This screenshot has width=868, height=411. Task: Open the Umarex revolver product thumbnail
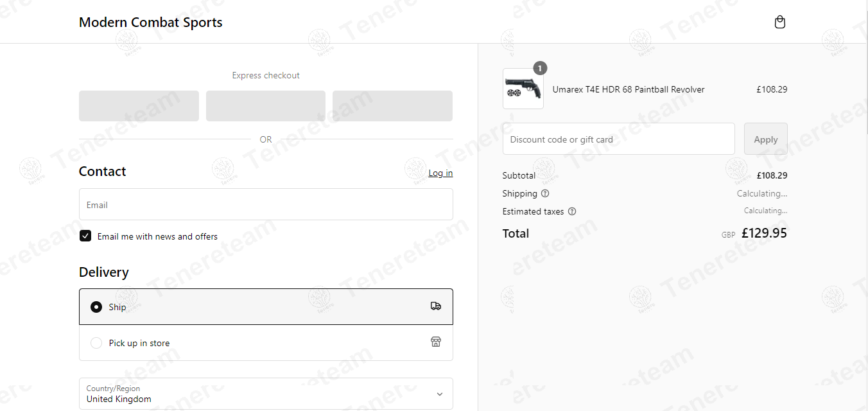(x=523, y=89)
